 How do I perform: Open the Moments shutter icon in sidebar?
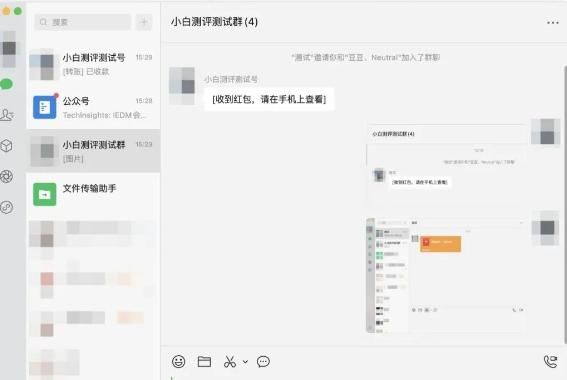click(7, 176)
